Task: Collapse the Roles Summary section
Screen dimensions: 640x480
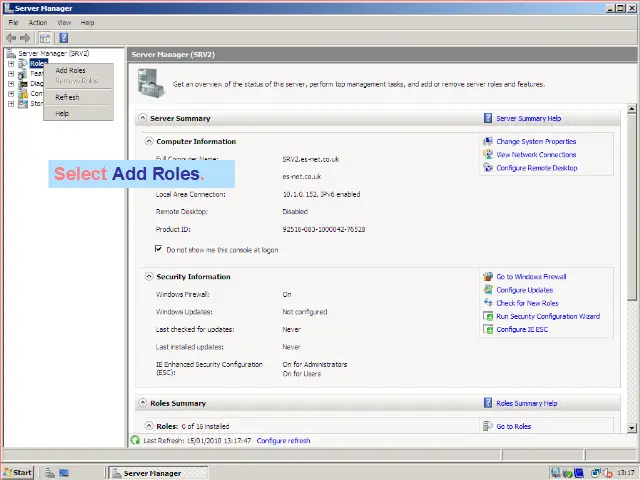Action: tap(142, 403)
